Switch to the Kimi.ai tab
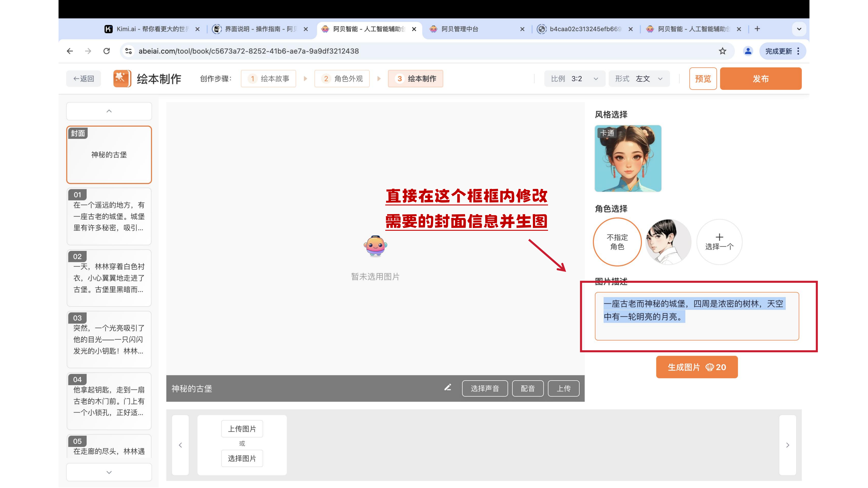Image resolution: width=868 pixels, height=488 pixels. pyautogui.click(x=152, y=29)
